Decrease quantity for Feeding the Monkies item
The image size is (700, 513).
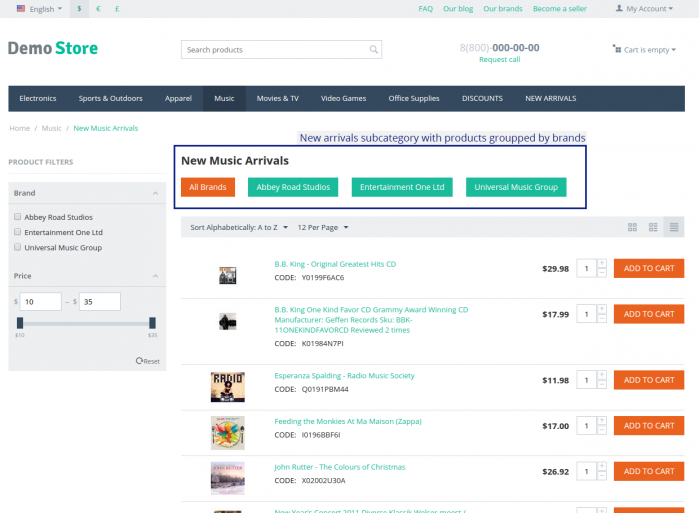(602, 430)
